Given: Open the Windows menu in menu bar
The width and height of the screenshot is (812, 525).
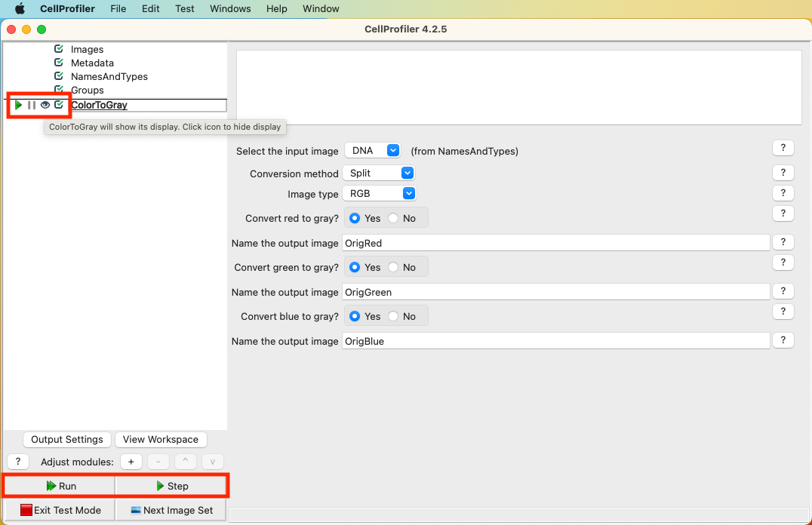Looking at the screenshot, I should tap(230, 9).
